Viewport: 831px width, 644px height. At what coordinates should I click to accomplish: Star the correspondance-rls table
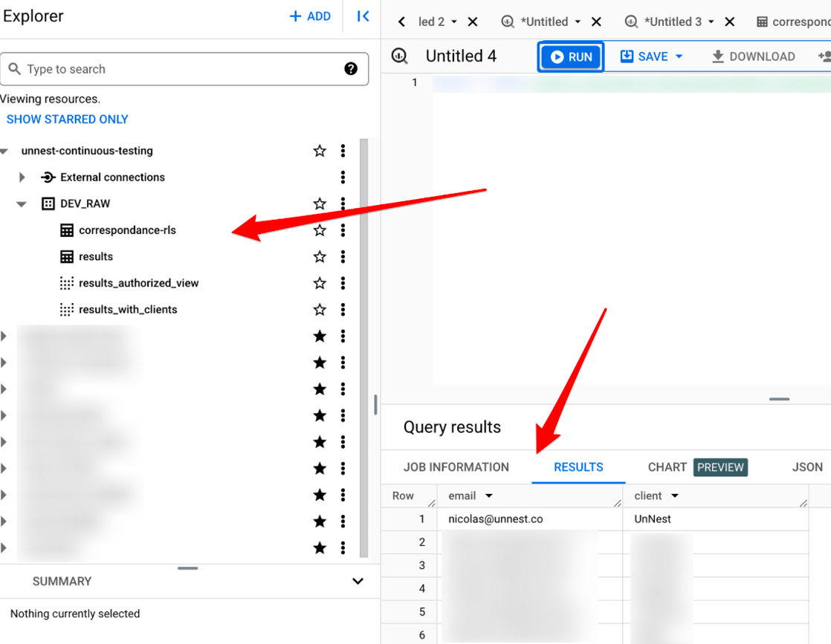[320, 230]
